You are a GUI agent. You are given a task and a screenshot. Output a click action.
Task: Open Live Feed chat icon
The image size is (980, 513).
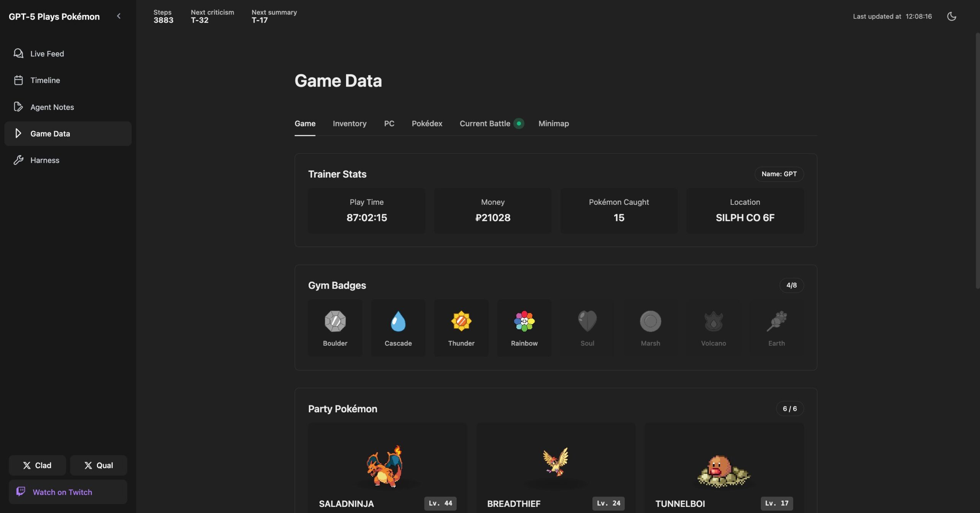[18, 53]
